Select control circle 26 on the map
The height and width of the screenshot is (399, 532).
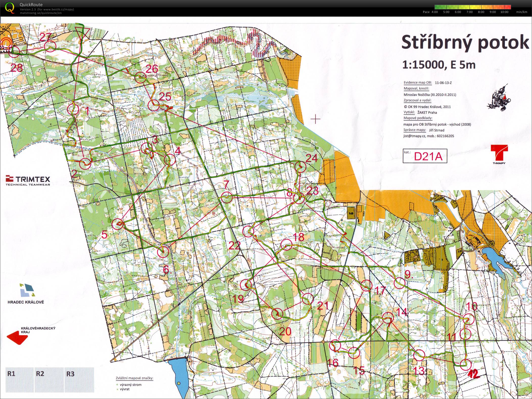[140, 78]
